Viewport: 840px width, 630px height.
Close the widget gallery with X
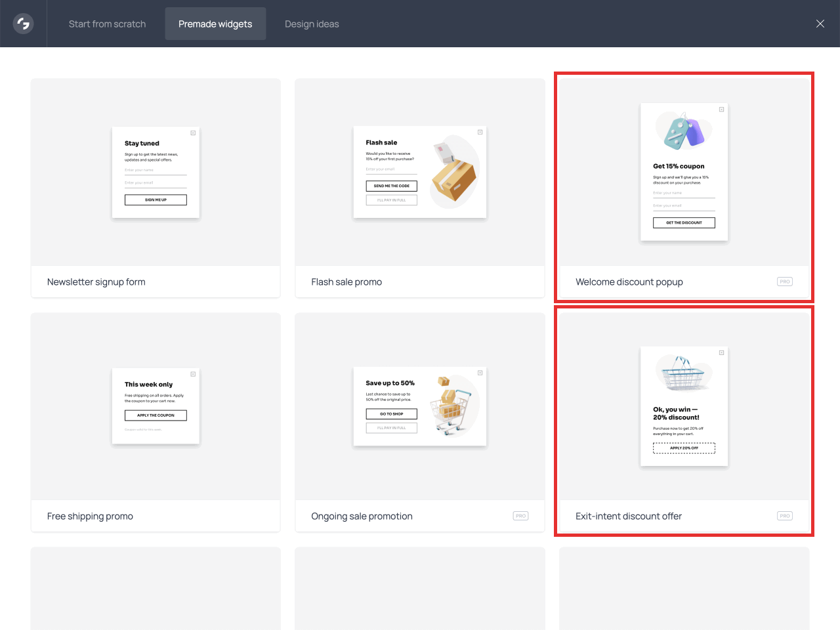coord(820,24)
